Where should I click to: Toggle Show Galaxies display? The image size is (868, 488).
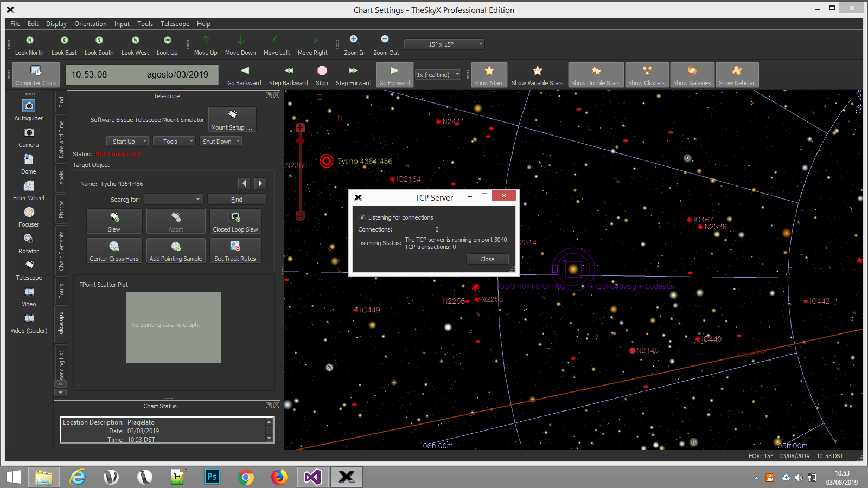click(692, 75)
